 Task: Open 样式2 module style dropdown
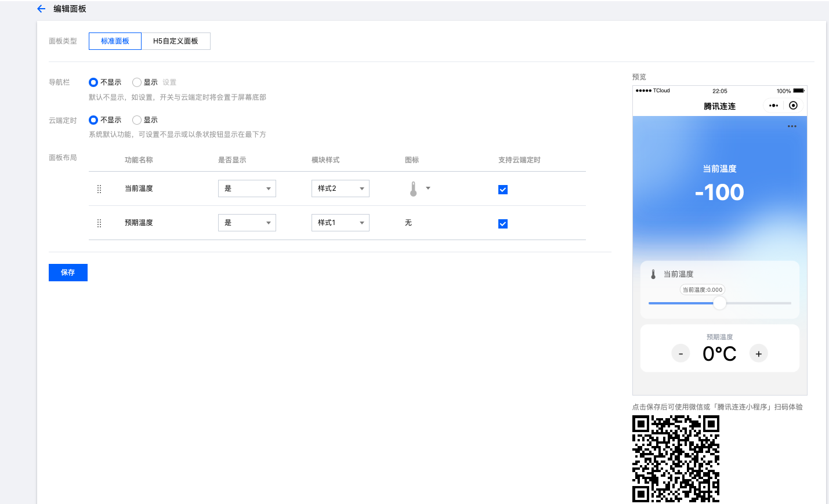coord(341,188)
